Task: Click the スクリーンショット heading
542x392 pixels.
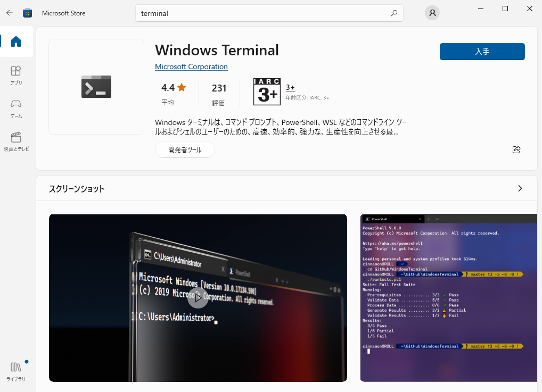Action: (77, 189)
